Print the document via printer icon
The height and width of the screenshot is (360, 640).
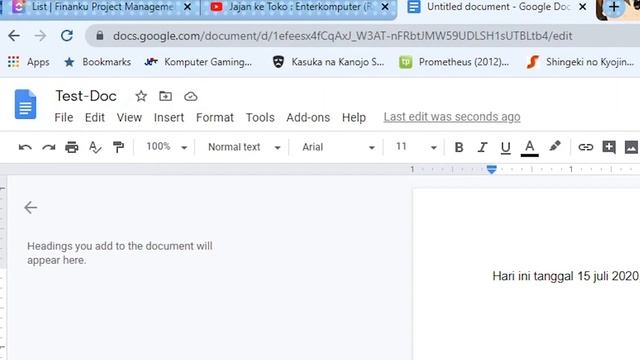(x=72, y=147)
